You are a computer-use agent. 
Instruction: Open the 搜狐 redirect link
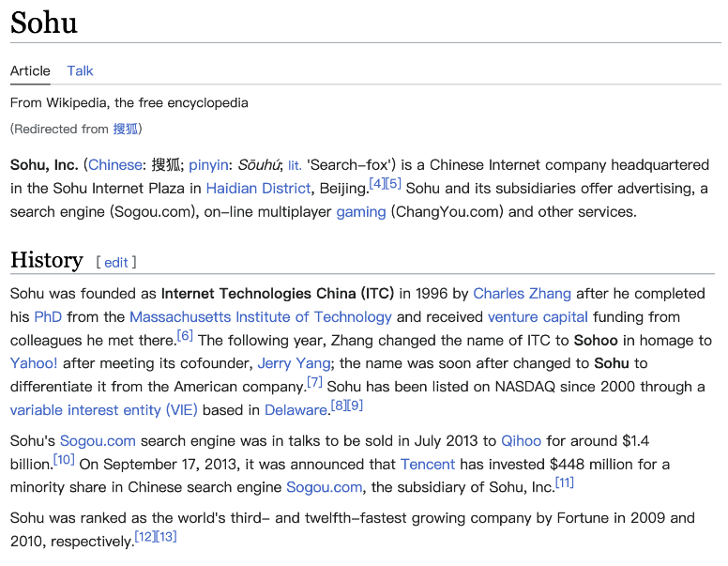point(126,129)
